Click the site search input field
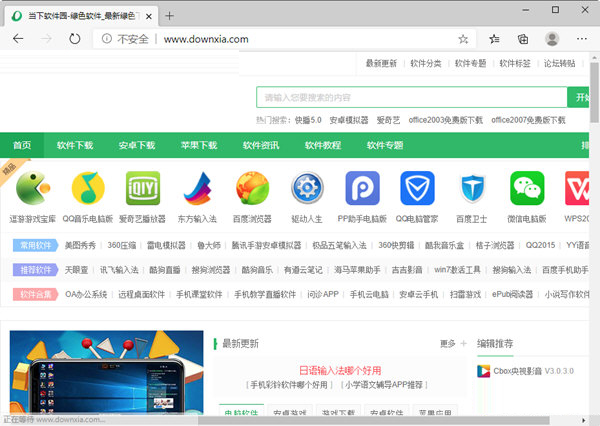The image size is (600, 426). click(x=411, y=97)
